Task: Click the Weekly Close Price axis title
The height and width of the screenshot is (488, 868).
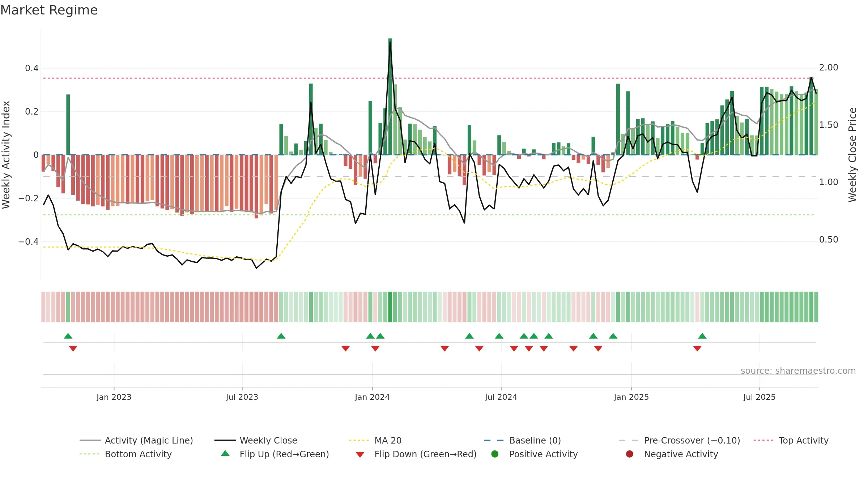Action: coord(852,155)
